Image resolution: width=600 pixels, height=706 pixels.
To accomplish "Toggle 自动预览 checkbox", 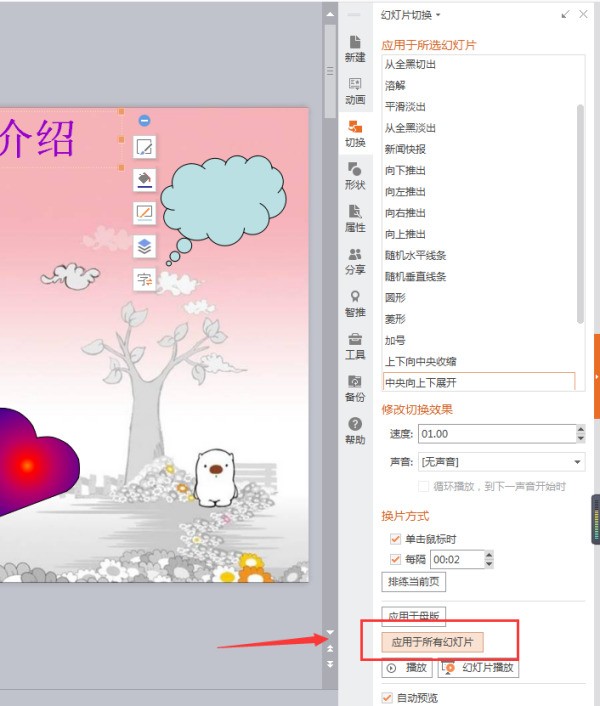I will [387, 697].
